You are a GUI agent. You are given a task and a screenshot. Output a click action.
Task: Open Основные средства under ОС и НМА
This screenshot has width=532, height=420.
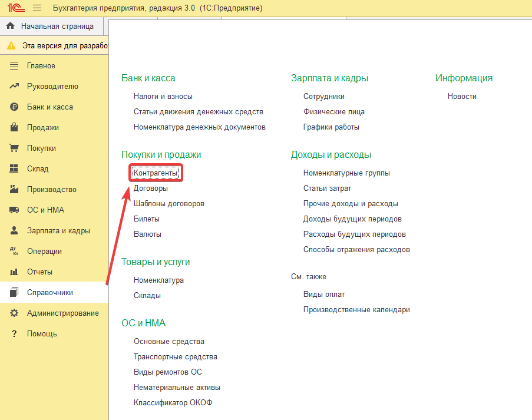[x=169, y=342]
